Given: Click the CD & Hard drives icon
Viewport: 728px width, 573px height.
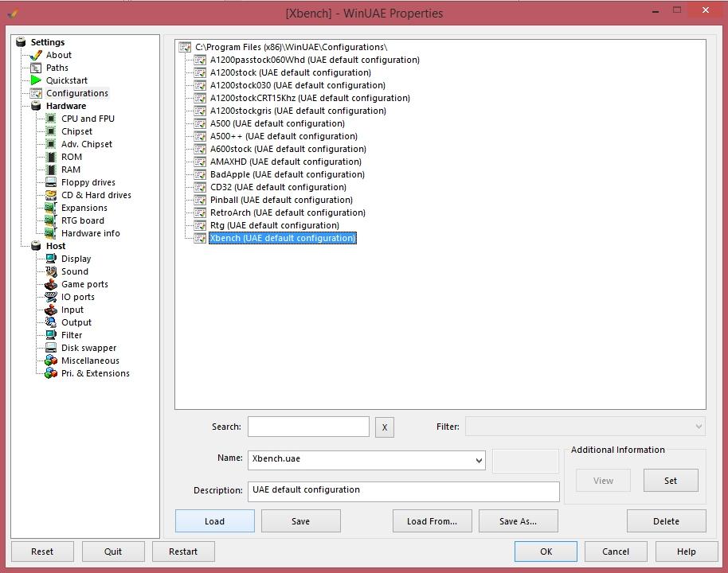Looking at the screenshot, I should (51, 195).
